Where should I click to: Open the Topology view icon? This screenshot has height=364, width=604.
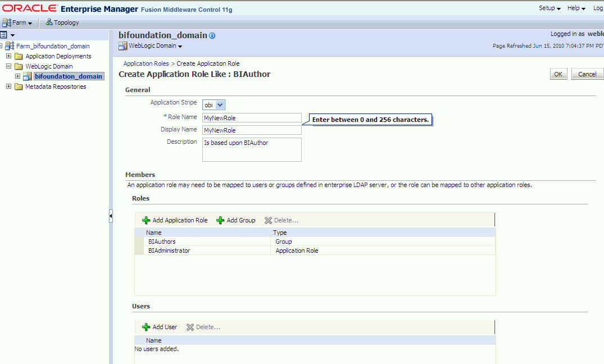49,22
